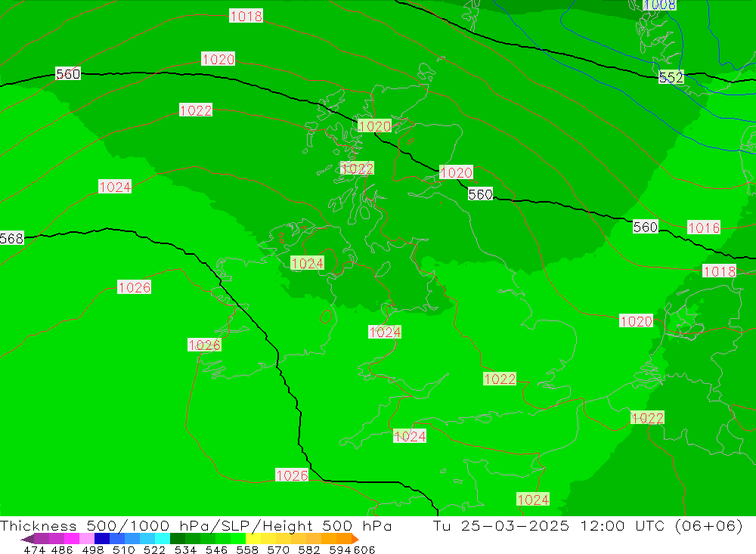Select the first yellow swatch in the legend
The width and height of the screenshot is (756, 554).
(x=253, y=539)
